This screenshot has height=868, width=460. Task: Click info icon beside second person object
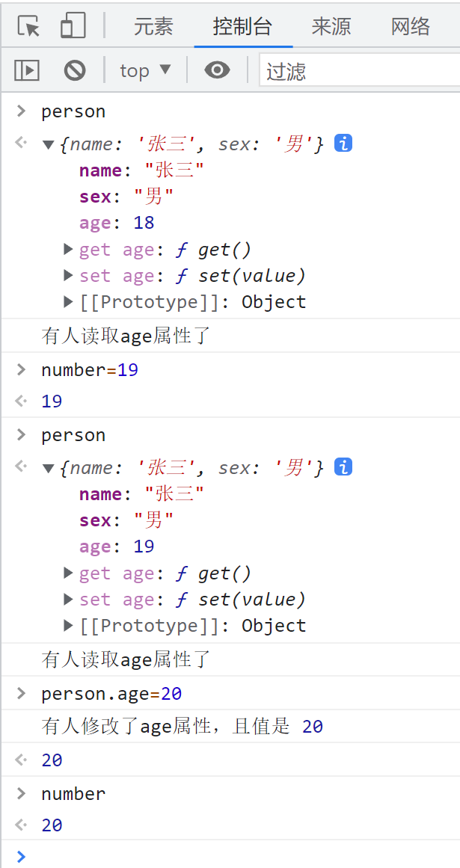point(343,467)
